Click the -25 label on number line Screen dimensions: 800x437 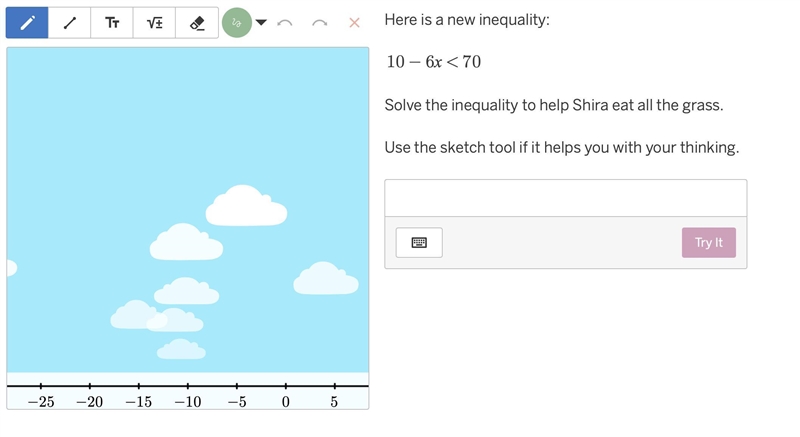[x=41, y=402]
